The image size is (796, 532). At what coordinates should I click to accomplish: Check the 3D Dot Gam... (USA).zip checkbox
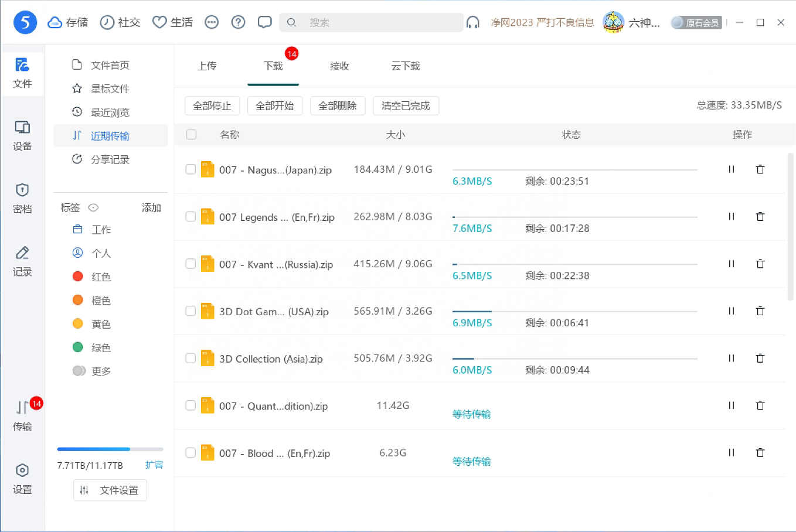[x=191, y=311]
